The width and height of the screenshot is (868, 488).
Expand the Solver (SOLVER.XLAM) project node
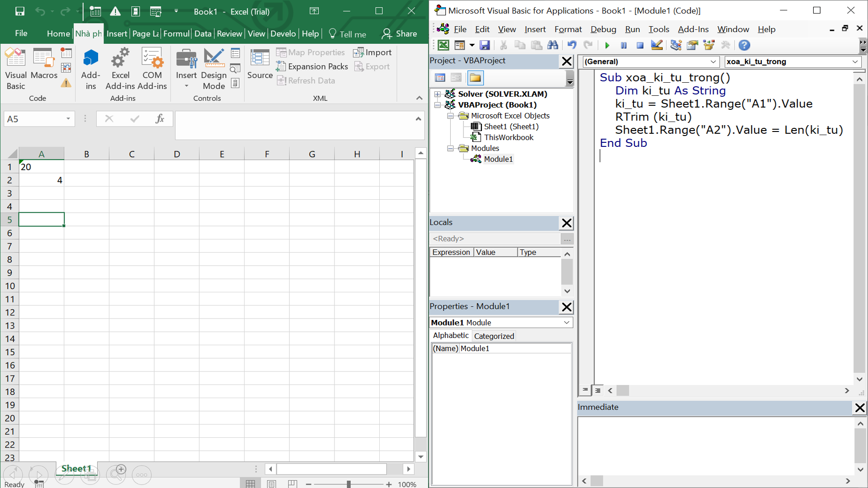(438, 94)
